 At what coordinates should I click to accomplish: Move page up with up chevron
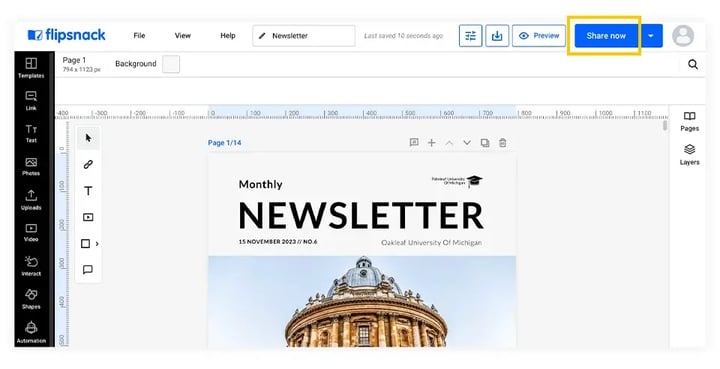click(x=450, y=143)
